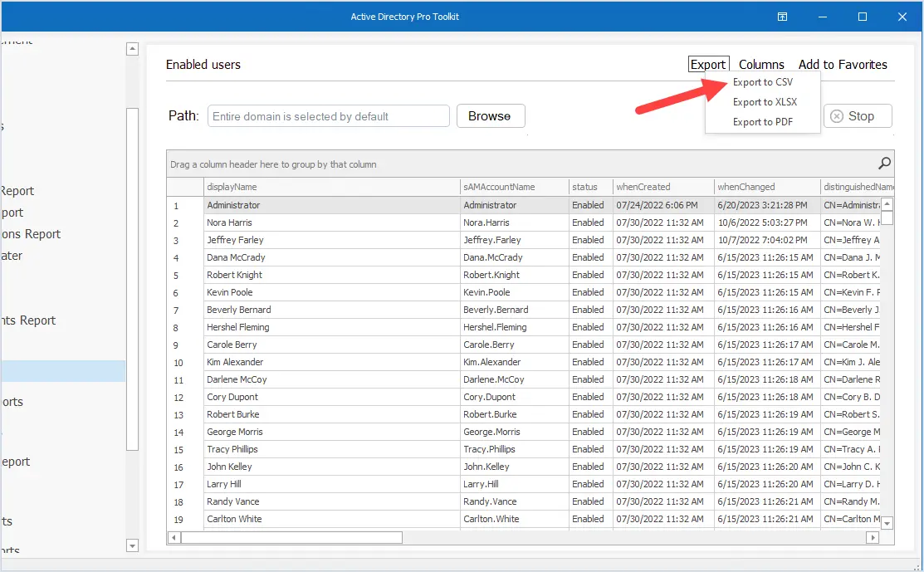
Task: Click the Path input field
Action: click(328, 116)
